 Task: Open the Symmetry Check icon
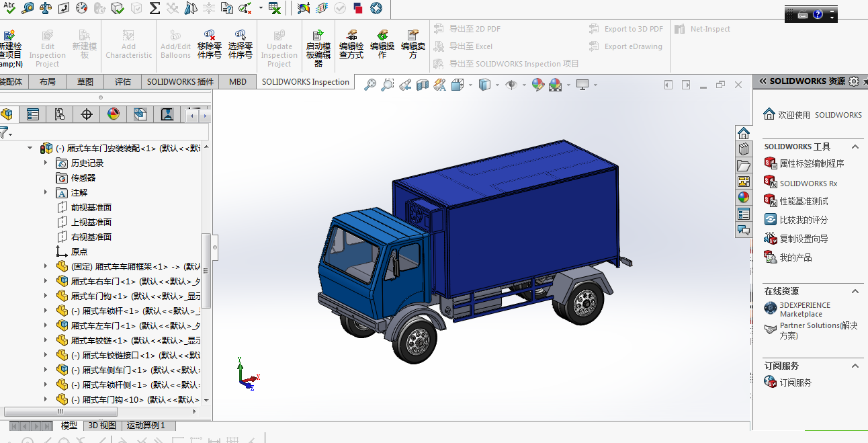coord(191,8)
